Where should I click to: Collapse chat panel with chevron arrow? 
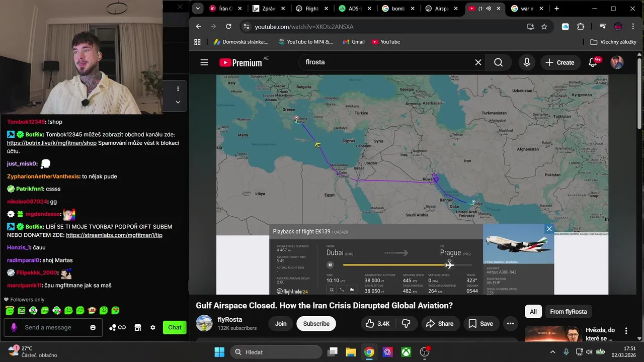tap(178, 102)
